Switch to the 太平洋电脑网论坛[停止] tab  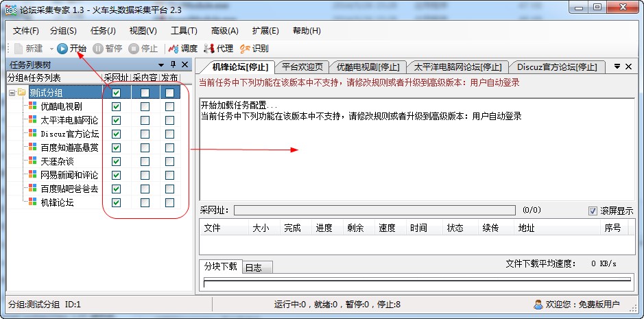(458, 67)
